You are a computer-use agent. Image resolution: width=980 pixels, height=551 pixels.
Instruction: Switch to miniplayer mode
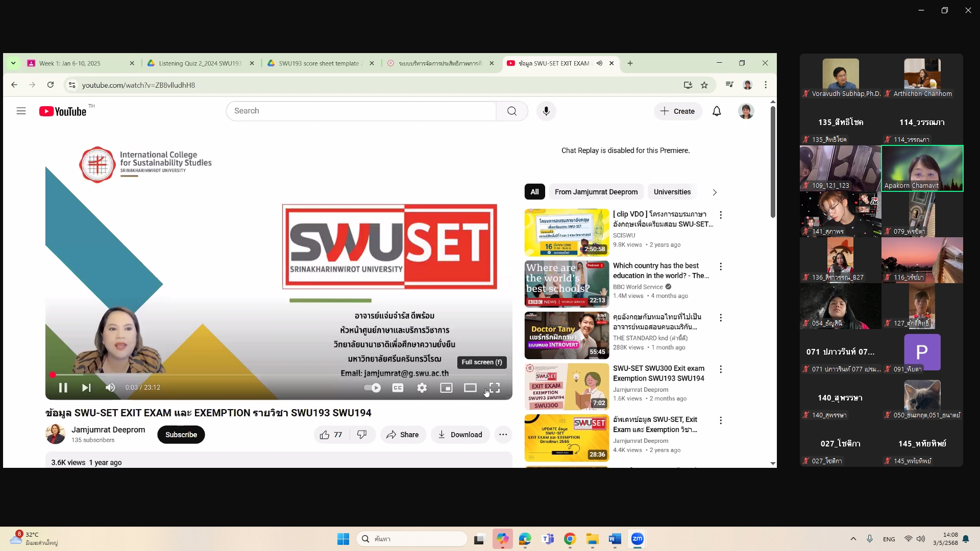click(x=446, y=388)
